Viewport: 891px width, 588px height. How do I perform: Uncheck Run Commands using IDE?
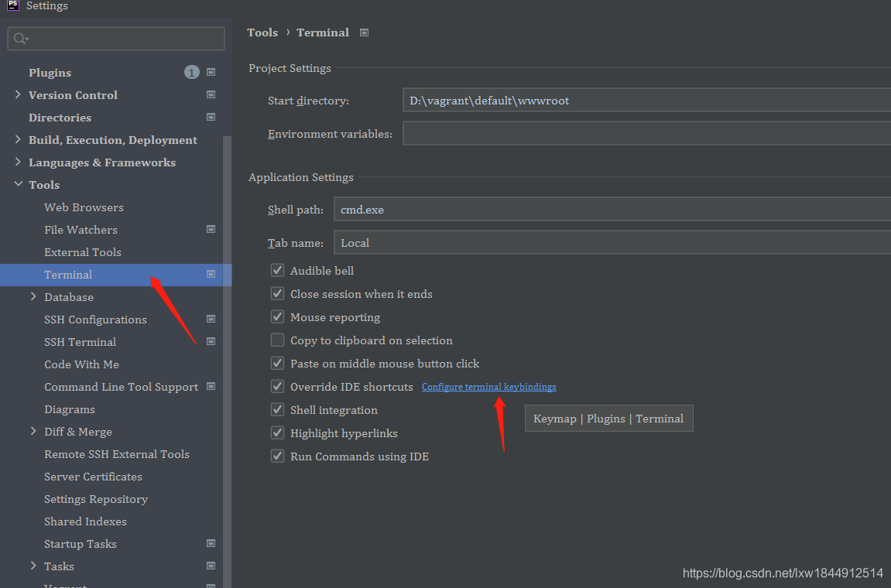click(x=277, y=456)
